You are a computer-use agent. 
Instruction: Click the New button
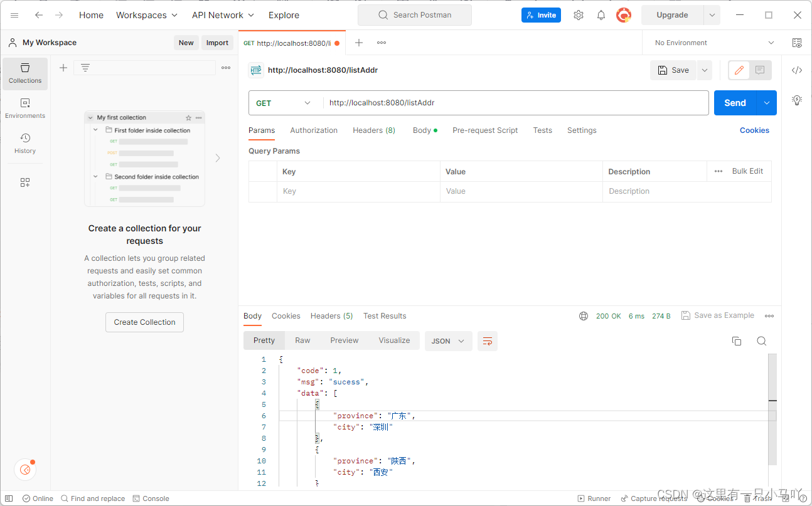(186, 43)
